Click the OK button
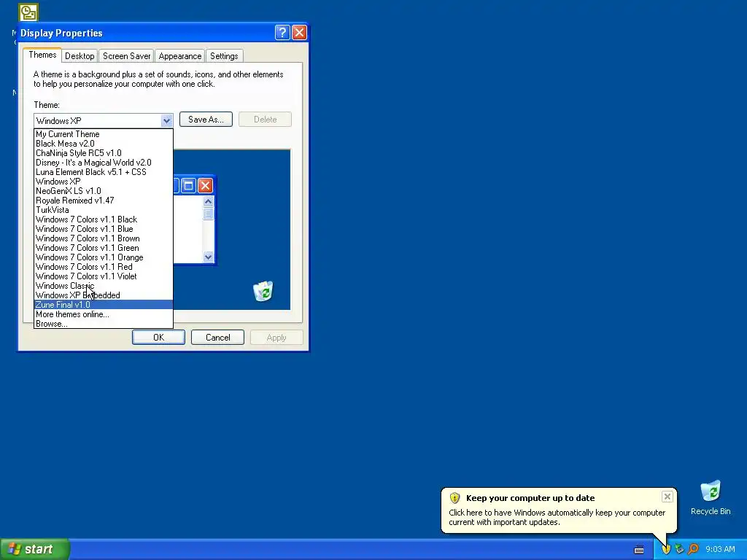 (158, 337)
